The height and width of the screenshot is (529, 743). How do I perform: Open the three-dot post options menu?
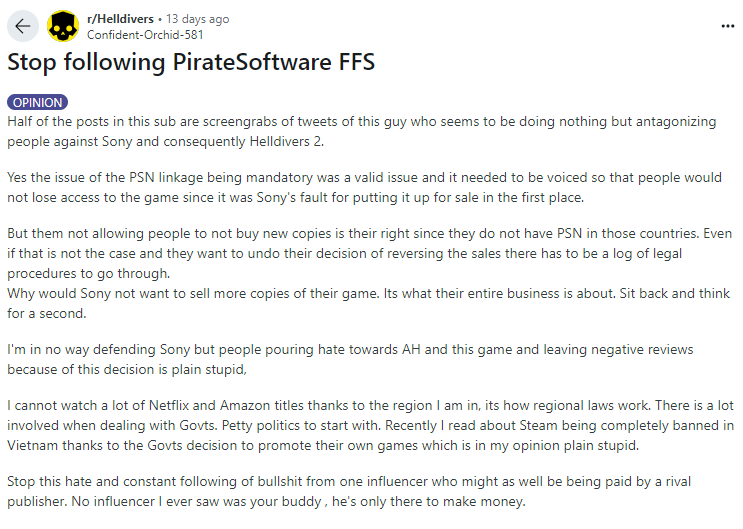726,27
